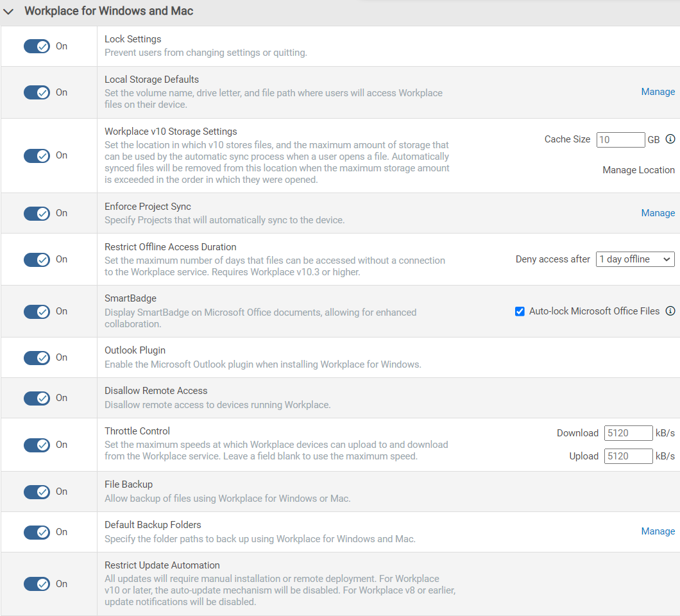Collapse Workplace for Windows and Mac section
The width and height of the screenshot is (680, 616).
pos(9,12)
